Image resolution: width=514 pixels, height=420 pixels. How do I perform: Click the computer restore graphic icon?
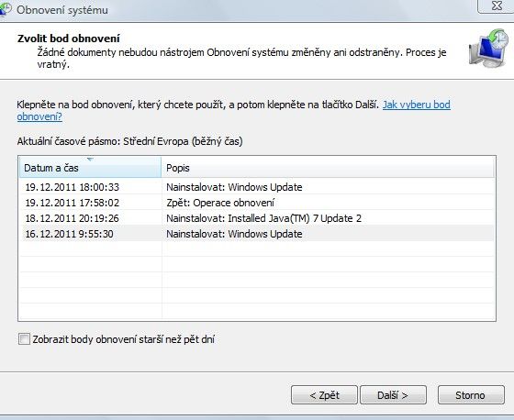[x=488, y=48]
